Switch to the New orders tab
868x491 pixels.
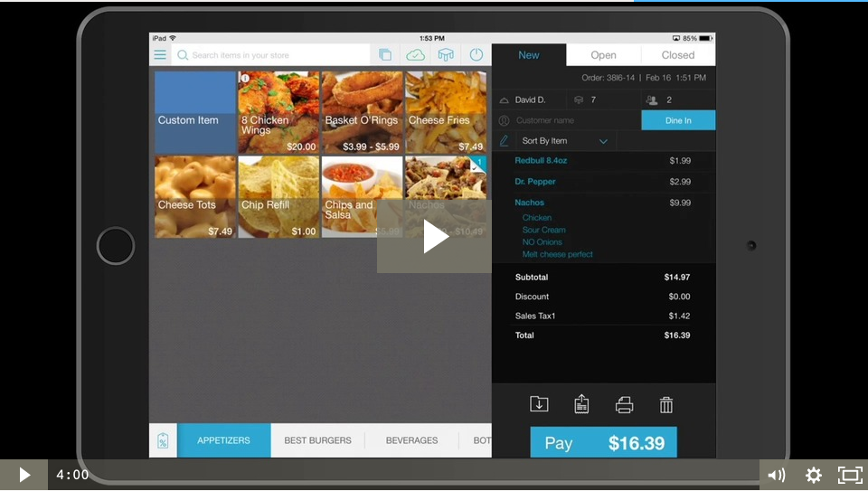529,55
